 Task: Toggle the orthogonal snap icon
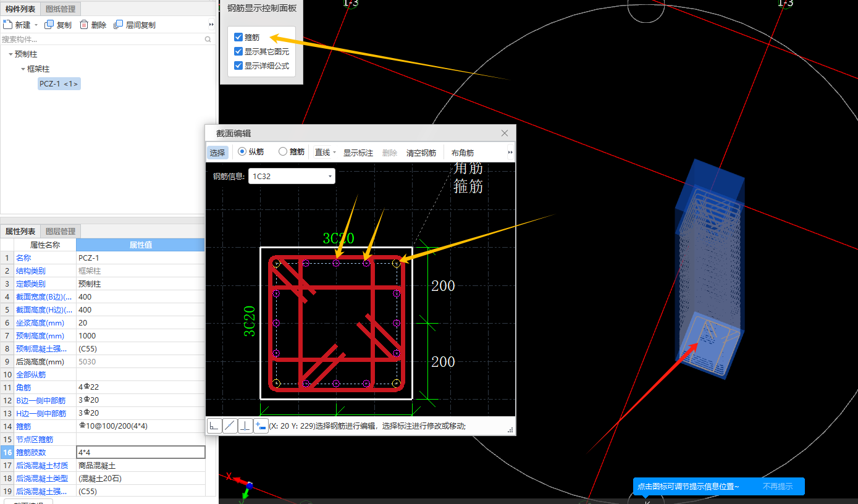pyautogui.click(x=214, y=426)
